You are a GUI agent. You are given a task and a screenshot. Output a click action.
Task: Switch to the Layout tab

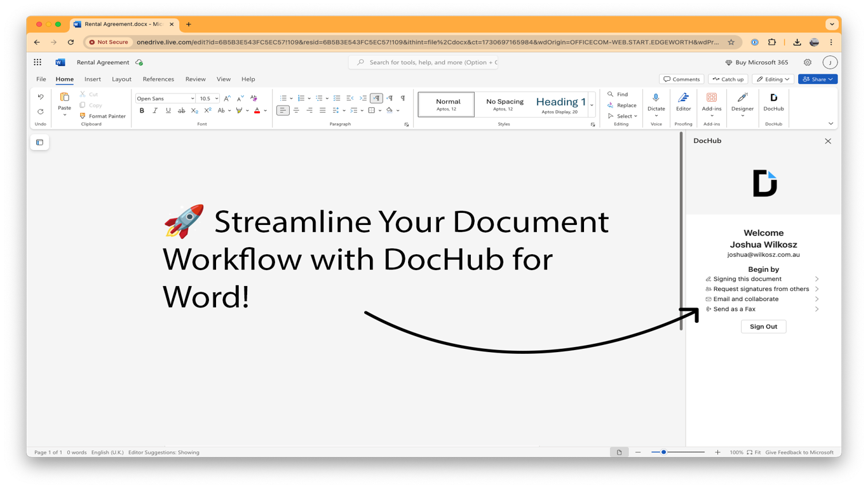(121, 79)
